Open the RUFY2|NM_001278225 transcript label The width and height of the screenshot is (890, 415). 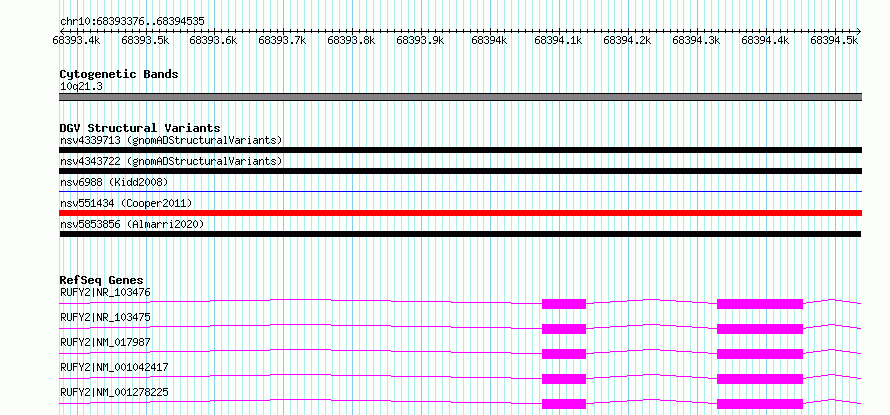pyautogui.click(x=114, y=392)
